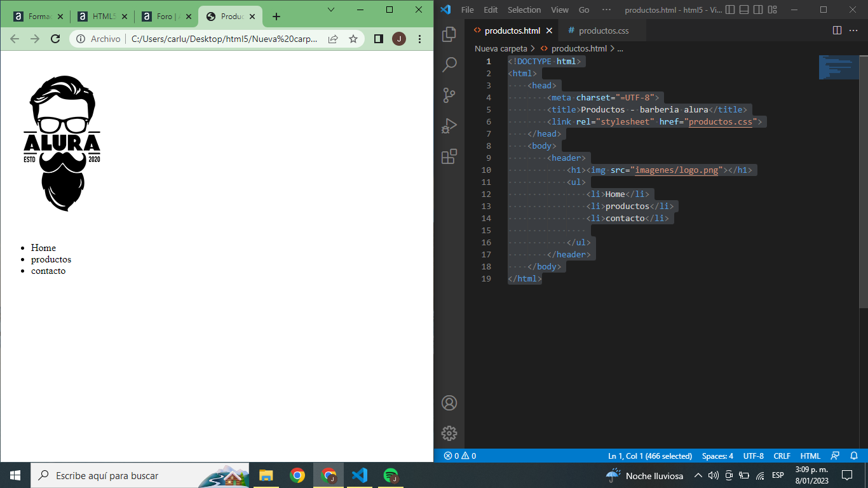Open the View menu
Viewport: 868px width, 488px height.
[x=560, y=10]
